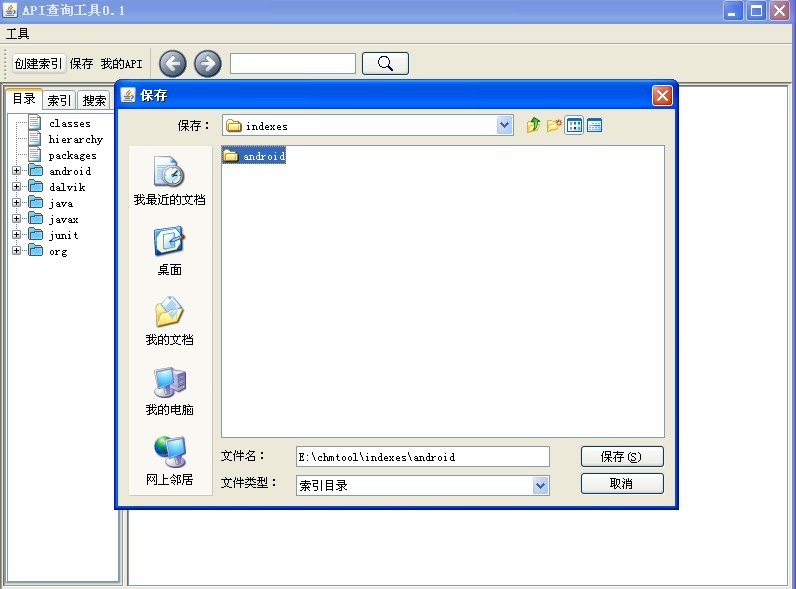Expand the android tree node
This screenshot has height=589, width=796.
click(17, 171)
